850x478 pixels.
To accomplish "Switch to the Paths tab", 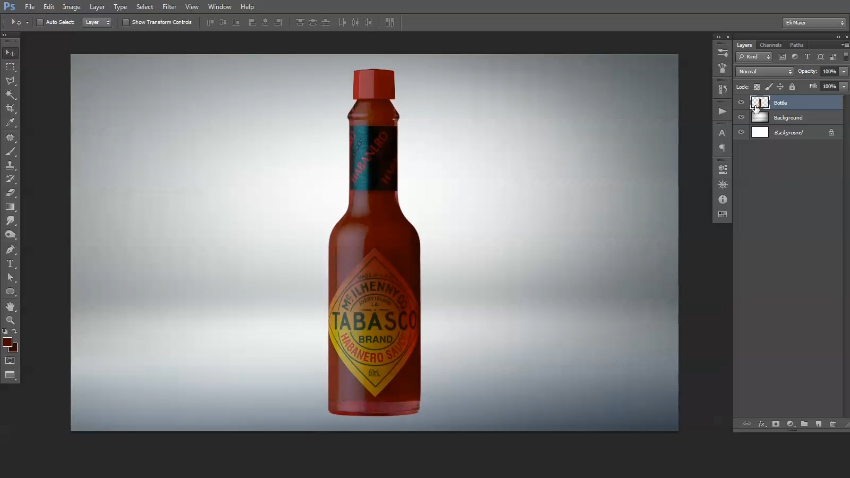I will [796, 45].
